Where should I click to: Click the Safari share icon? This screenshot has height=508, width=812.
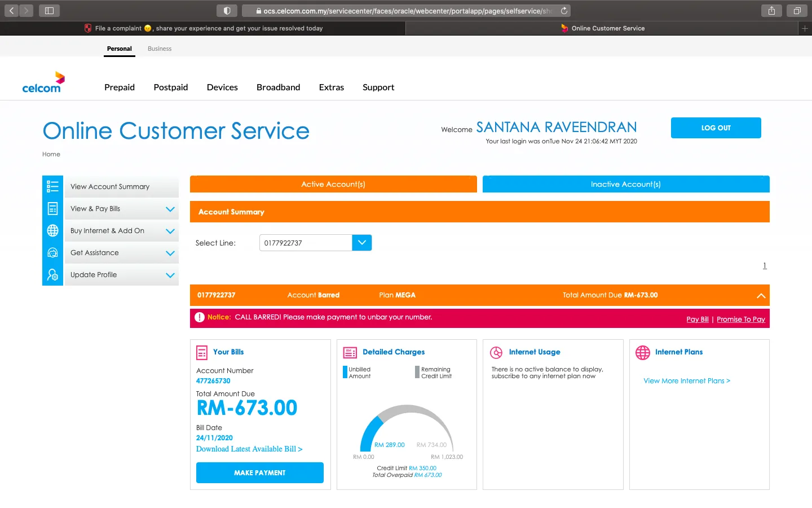(x=771, y=11)
